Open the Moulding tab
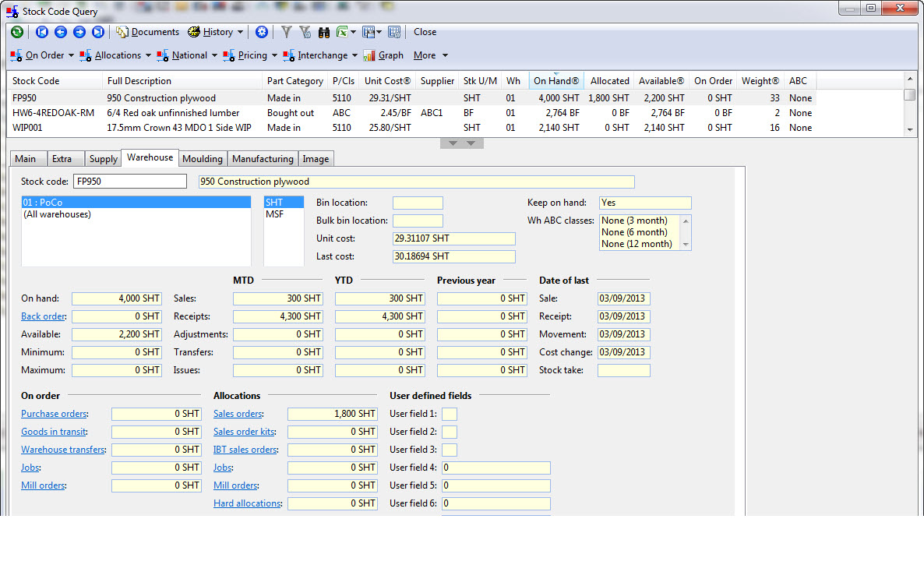This screenshot has height=586, width=924. pos(203,157)
